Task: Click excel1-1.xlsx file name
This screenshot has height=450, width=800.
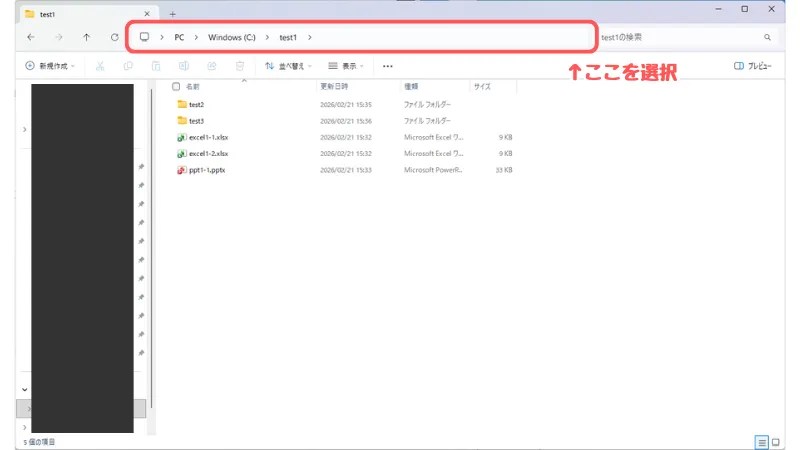Action: [x=209, y=137]
